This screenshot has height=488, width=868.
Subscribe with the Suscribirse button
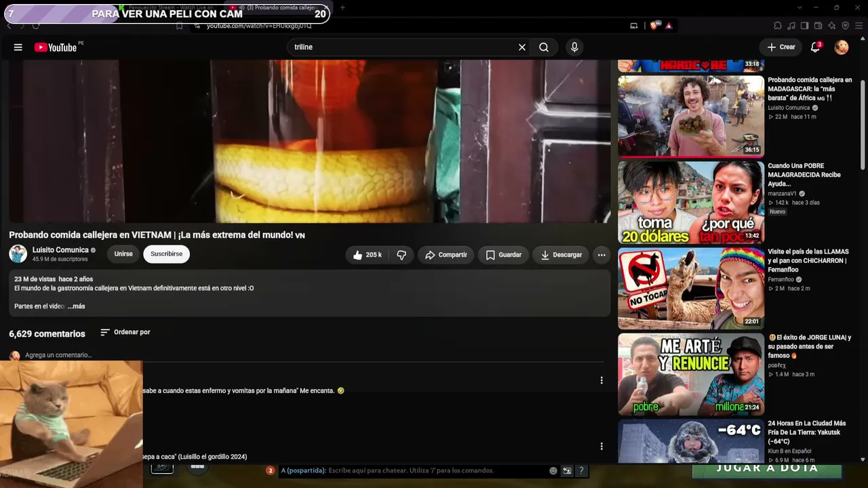click(167, 254)
